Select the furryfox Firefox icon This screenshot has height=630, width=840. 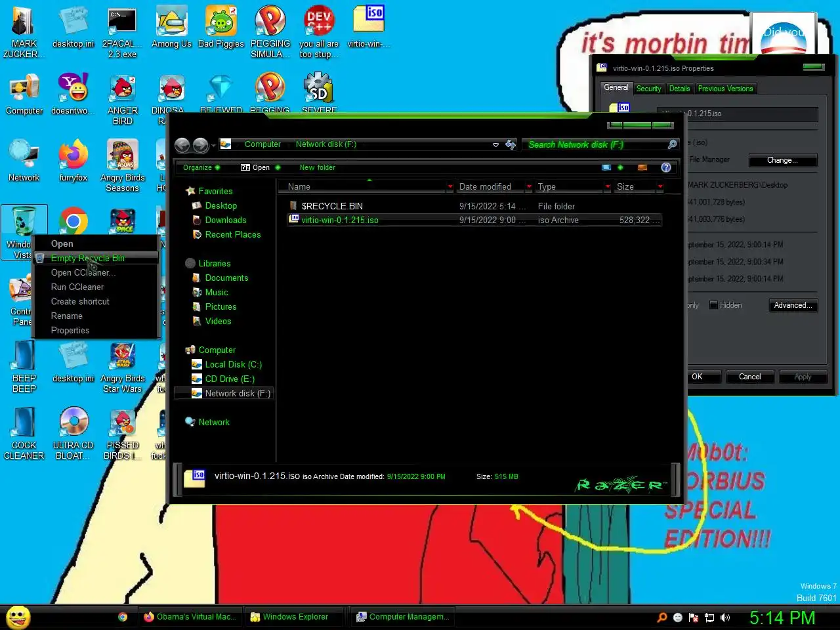[x=73, y=162]
